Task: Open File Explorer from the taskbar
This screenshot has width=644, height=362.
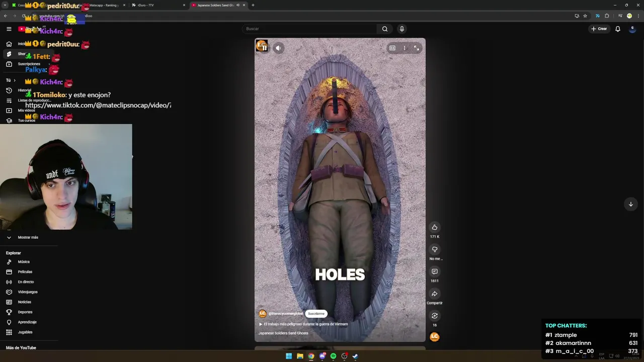Action: tap(300, 356)
